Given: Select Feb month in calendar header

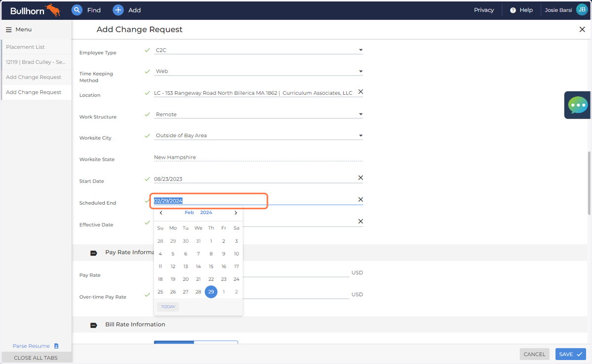Looking at the screenshot, I should tap(189, 213).
